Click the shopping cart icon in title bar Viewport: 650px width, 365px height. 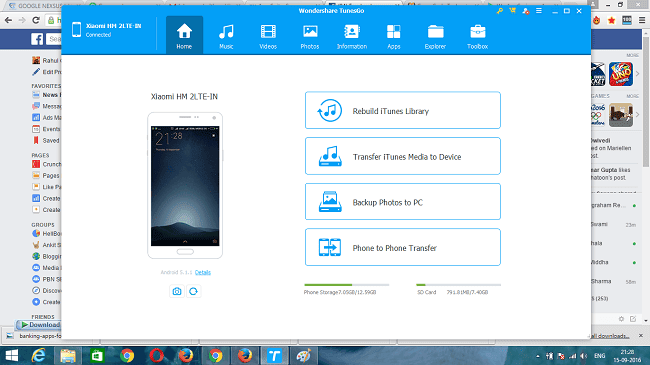pyautogui.click(x=513, y=11)
